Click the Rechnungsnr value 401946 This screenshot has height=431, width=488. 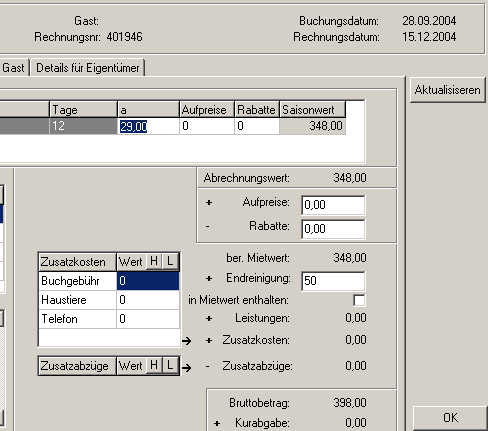point(124,37)
